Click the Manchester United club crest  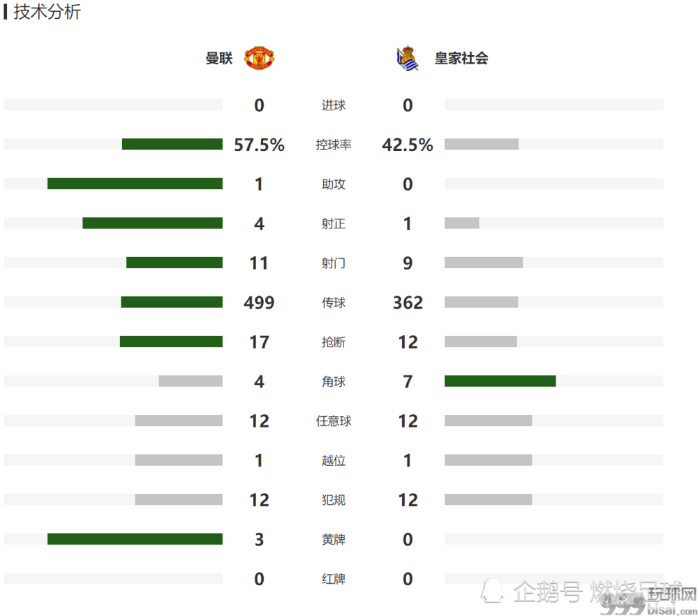click(x=259, y=58)
